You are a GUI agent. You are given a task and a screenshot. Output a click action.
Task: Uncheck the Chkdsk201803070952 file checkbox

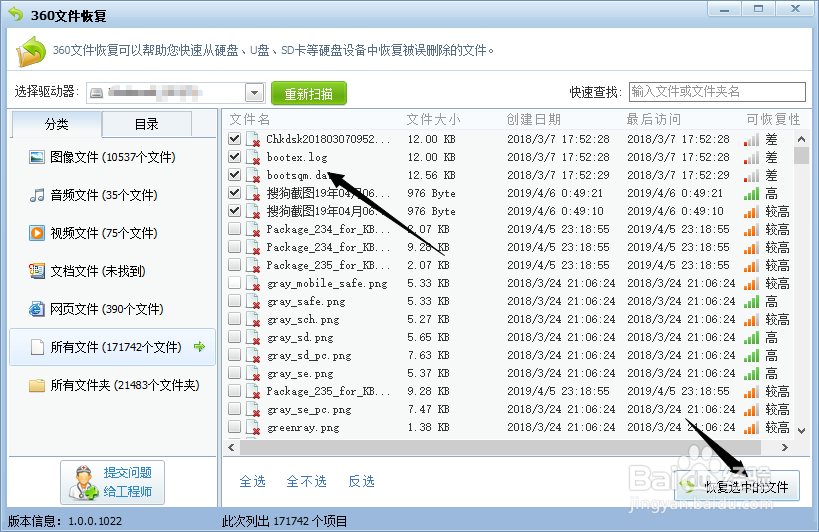coord(235,138)
